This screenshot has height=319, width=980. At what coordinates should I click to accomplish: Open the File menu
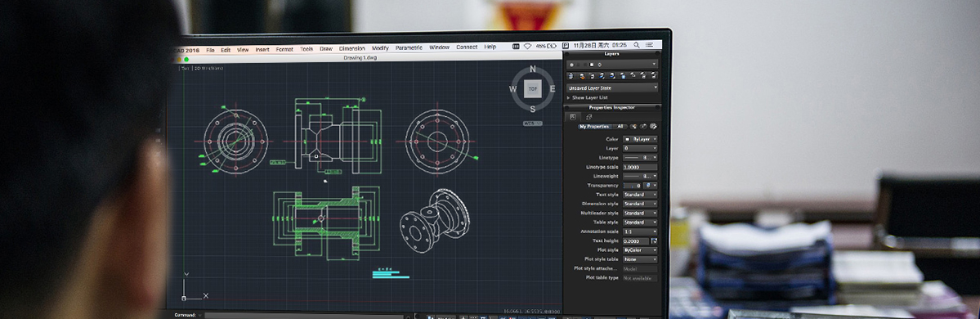210,49
